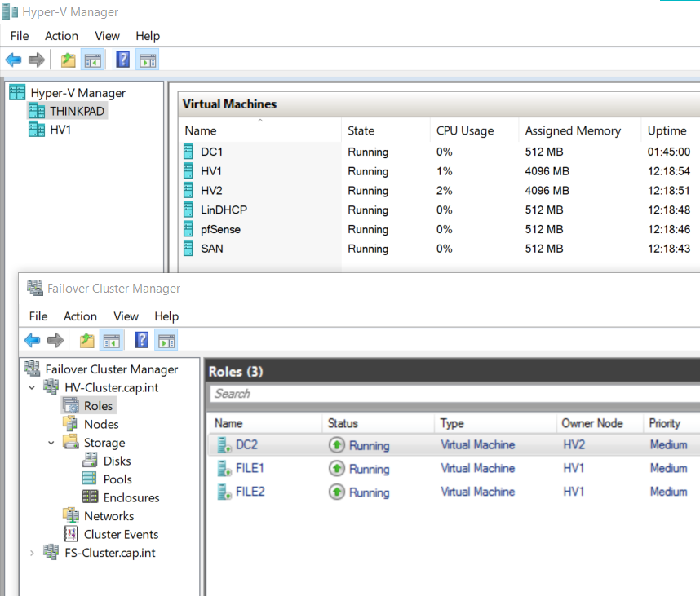
Task: Open Help menu in Hyper-V Manager
Action: 148,36
